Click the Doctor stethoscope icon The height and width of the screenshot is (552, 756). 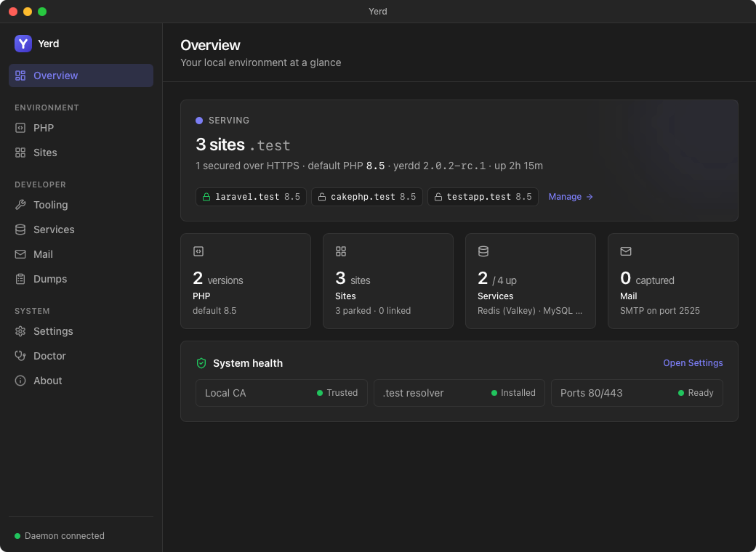coord(20,356)
